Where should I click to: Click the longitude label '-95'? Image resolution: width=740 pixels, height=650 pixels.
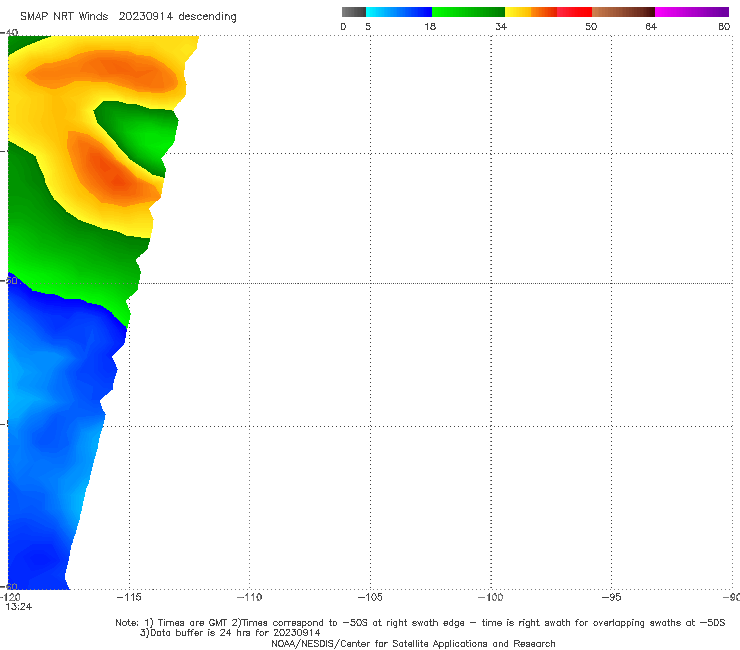(x=612, y=597)
